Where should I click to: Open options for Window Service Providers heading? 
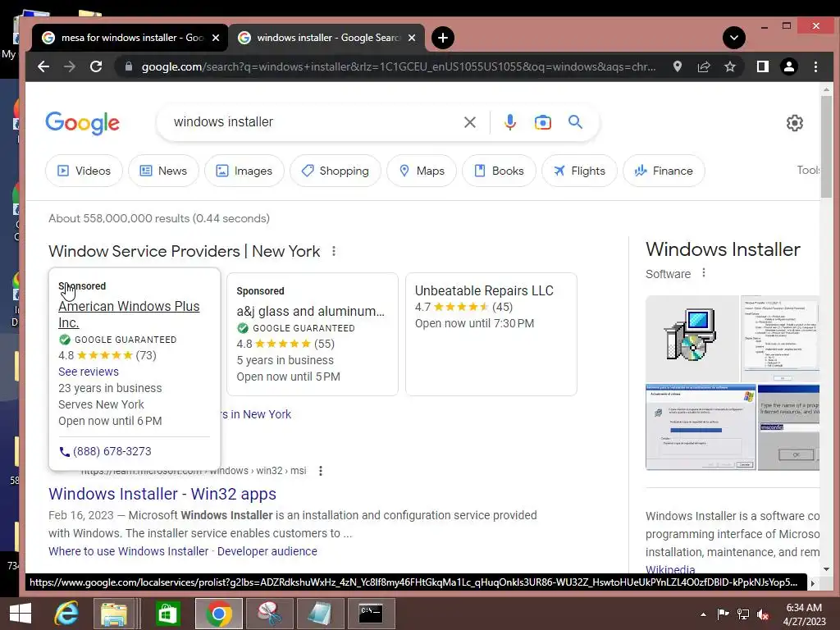tap(334, 251)
